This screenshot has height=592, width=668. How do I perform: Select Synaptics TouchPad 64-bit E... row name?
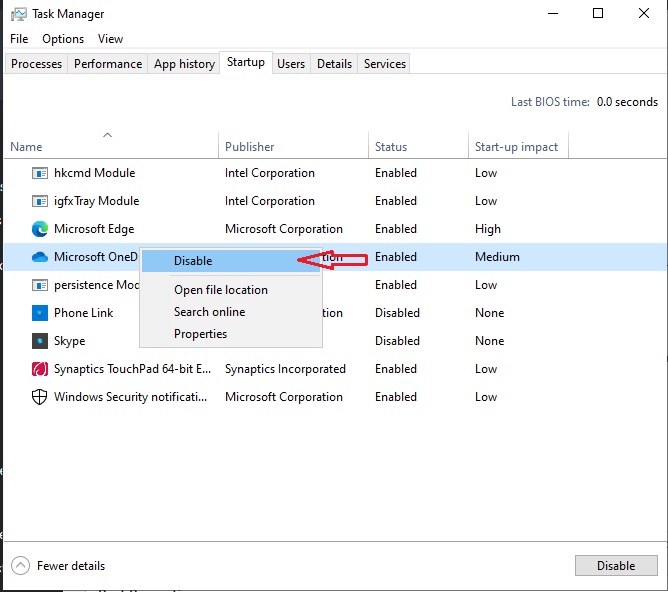[132, 369]
